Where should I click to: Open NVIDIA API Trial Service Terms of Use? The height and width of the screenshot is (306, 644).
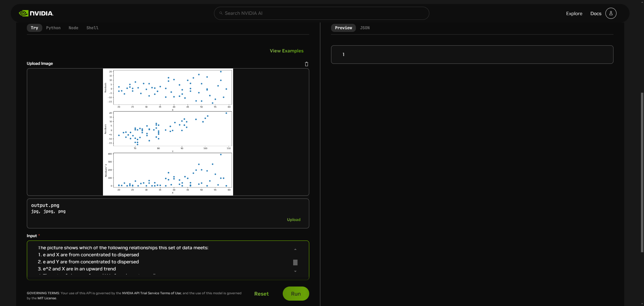click(152, 293)
